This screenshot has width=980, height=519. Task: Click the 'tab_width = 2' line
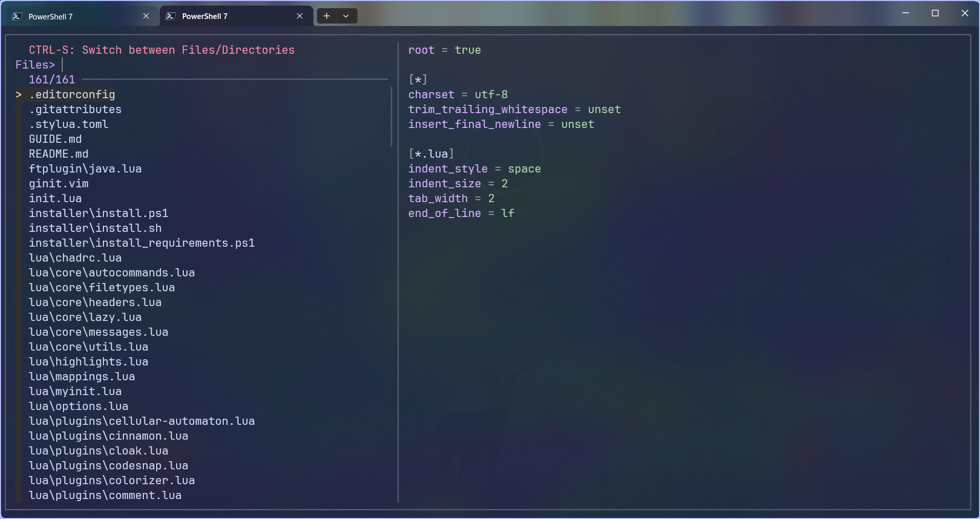point(452,199)
